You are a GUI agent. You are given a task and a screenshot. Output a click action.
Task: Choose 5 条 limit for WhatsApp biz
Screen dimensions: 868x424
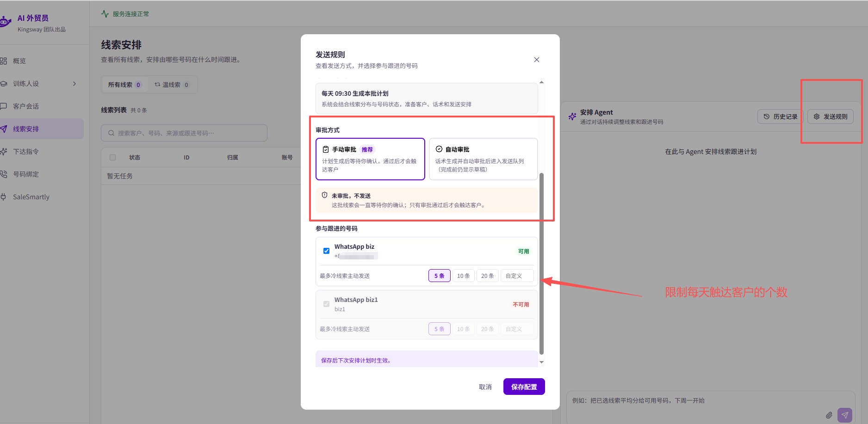440,276
